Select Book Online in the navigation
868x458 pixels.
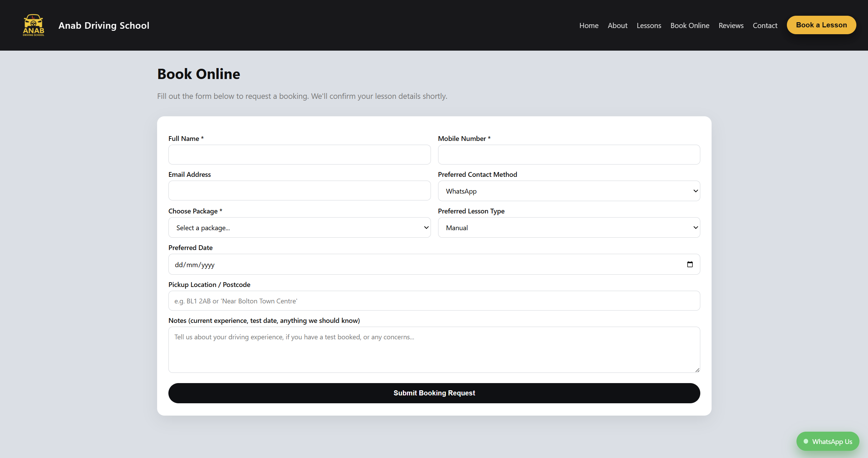690,25
